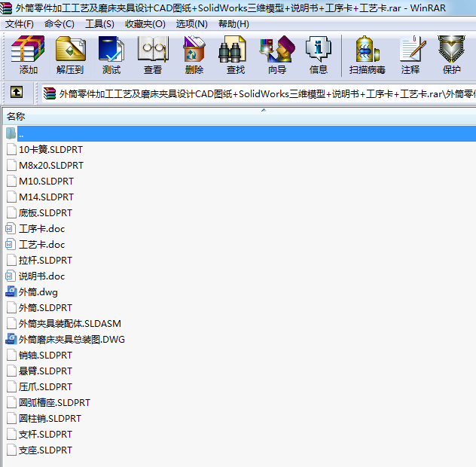Click the Test (测试) archive icon

[x=111, y=49]
